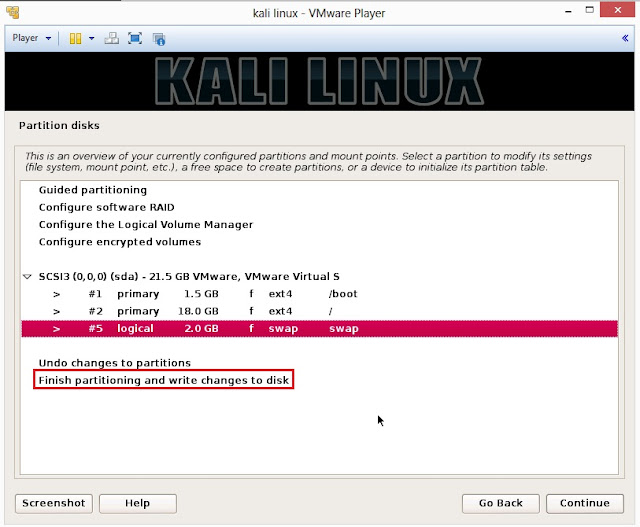Select the SCSI3 (0,0,0) (sda) disk row
Image resolution: width=640 pixels, height=527 pixels.
click(x=320, y=276)
